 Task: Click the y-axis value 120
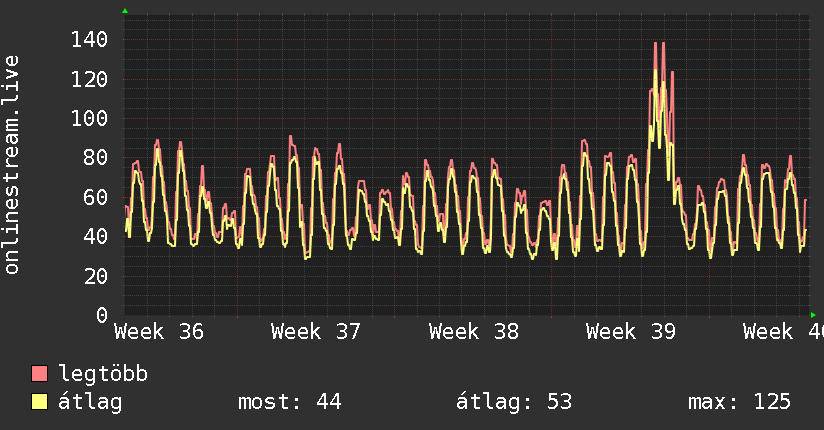pyautogui.click(x=89, y=79)
